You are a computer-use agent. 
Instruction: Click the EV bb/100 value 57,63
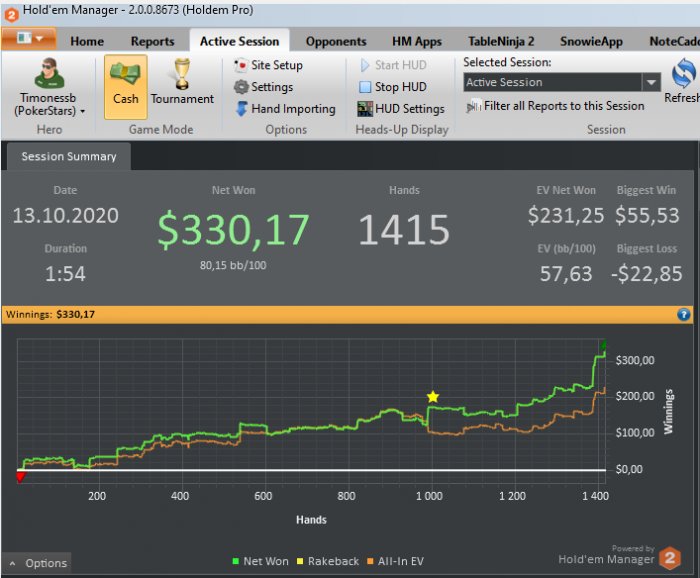pos(566,274)
